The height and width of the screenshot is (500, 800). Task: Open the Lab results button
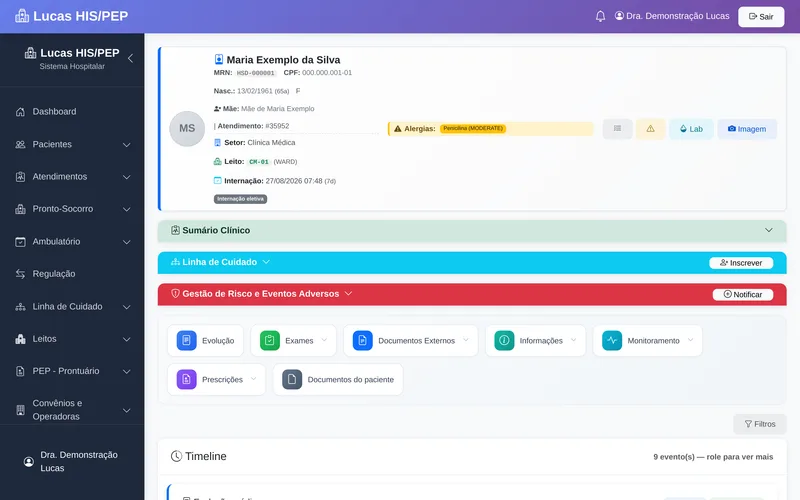click(691, 129)
